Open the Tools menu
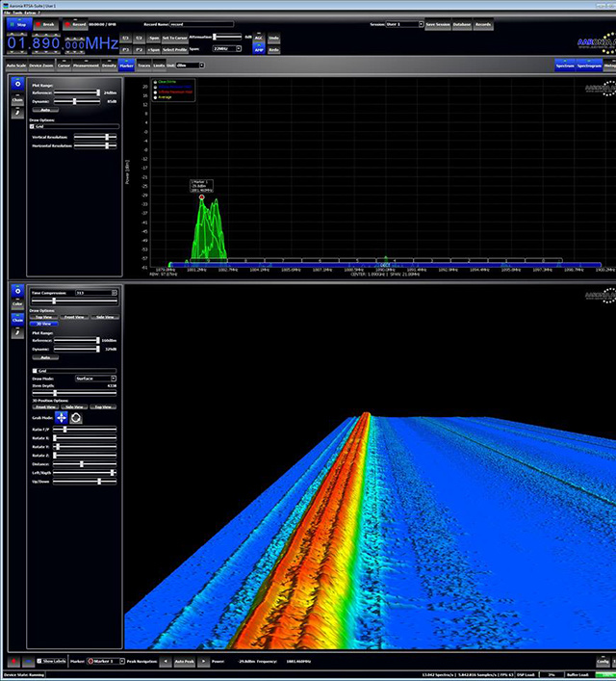The width and height of the screenshot is (616, 681). 17,13
